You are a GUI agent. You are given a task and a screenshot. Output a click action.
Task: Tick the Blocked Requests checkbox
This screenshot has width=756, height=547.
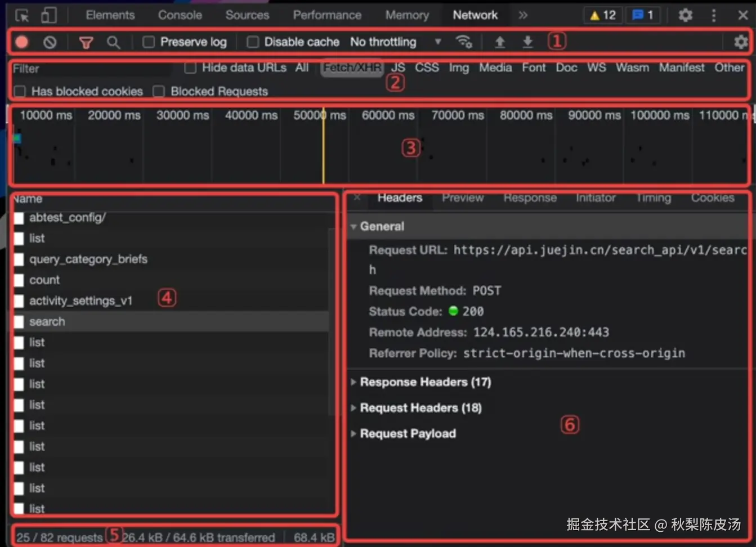(159, 91)
